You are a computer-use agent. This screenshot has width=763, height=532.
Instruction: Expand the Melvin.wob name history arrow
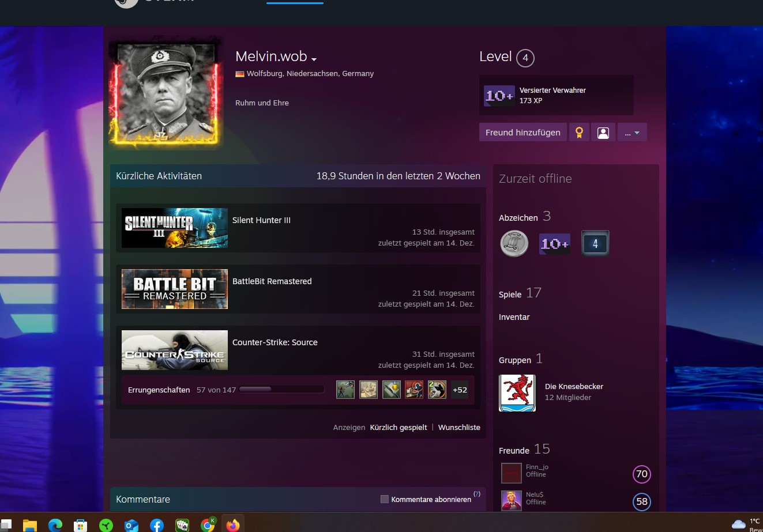point(314,59)
